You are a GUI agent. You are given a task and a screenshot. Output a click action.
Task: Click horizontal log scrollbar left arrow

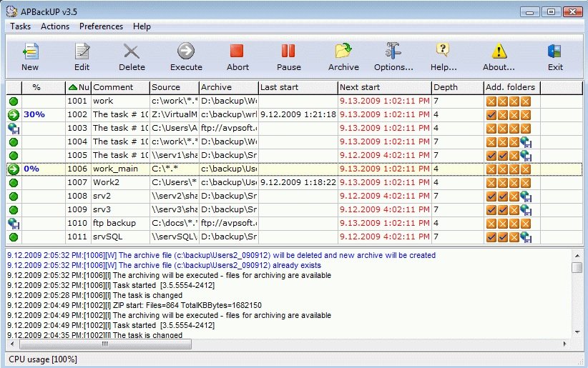[12, 344]
